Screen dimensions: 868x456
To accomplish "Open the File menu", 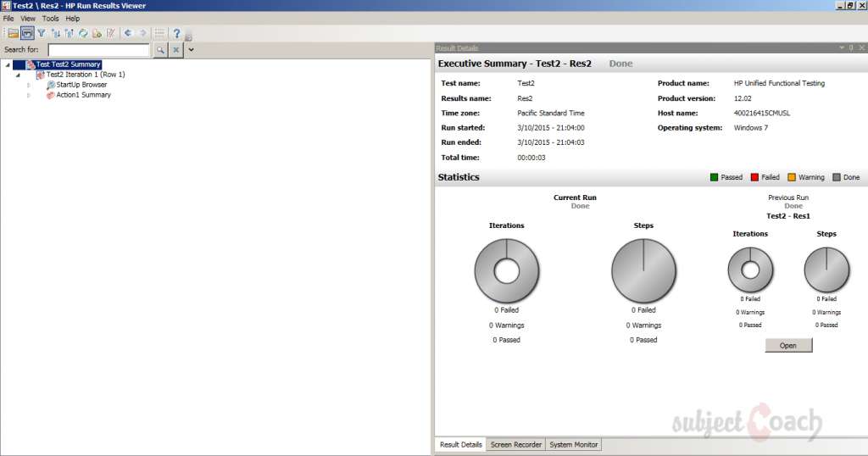I will point(8,19).
